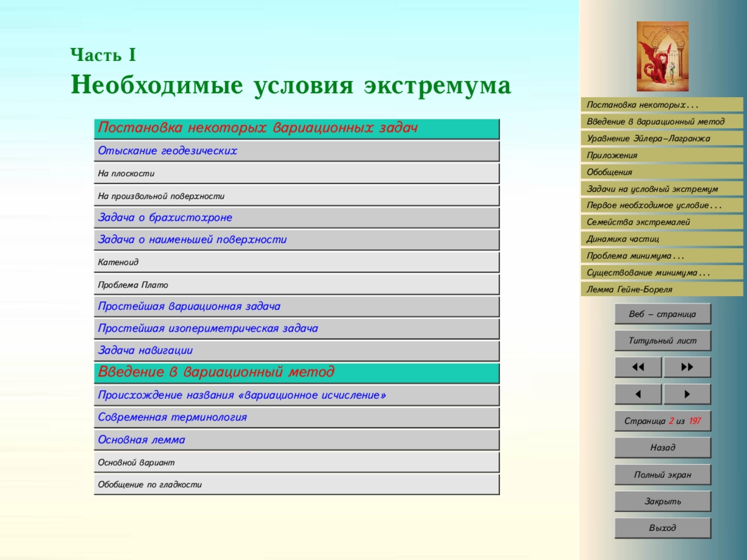Open sidebar item Обобщения
Image resolution: width=747 pixels, height=560 pixels.
pos(662,172)
